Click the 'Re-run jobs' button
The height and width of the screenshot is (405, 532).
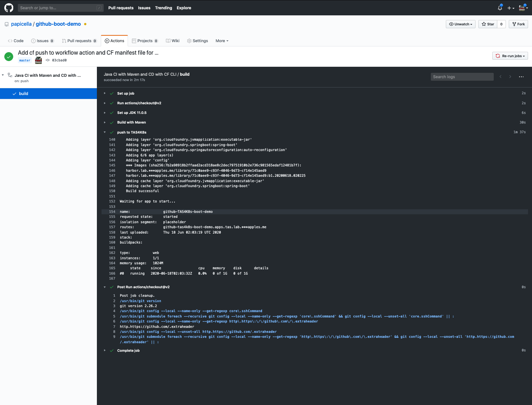point(510,56)
